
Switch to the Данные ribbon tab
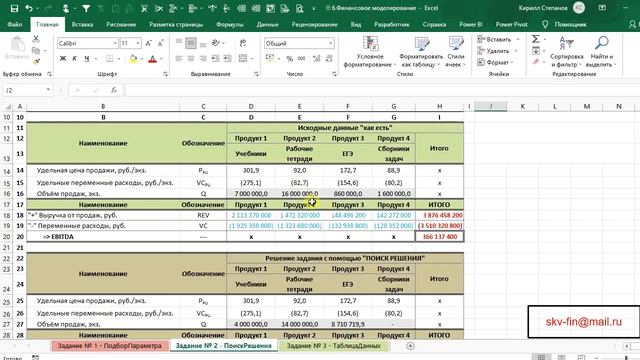[x=267, y=24]
